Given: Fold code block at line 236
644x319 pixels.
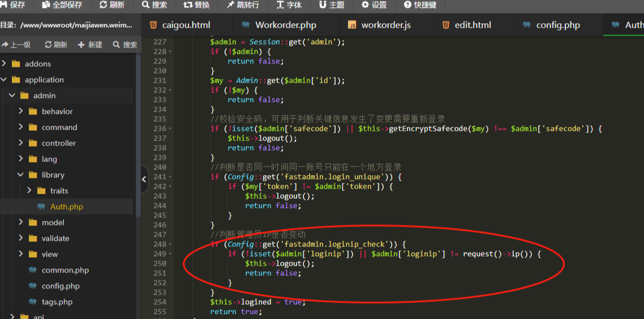Looking at the screenshot, I should tap(170, 129).
